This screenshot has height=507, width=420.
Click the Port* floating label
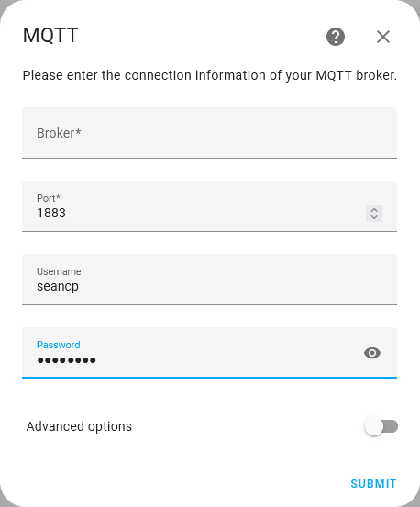click(49, 198)
